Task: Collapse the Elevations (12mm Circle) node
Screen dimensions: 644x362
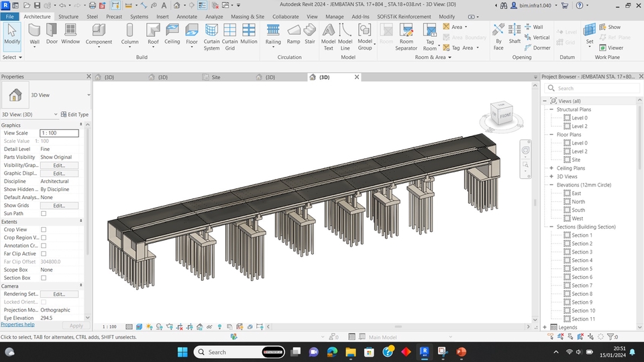Action: pyautogui.click(x=551, y=185)
